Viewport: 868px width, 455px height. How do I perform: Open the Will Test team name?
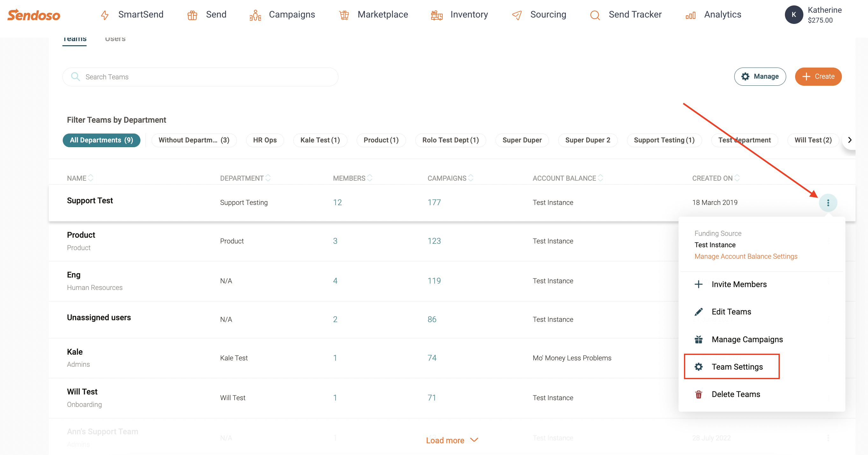coord(82,392)
